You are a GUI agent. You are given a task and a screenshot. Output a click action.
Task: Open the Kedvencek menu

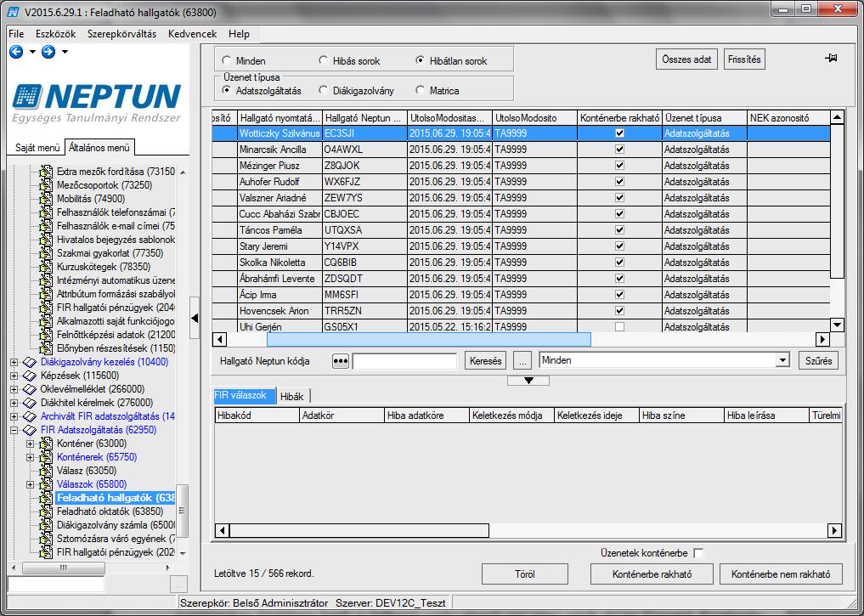click(192, 34)
